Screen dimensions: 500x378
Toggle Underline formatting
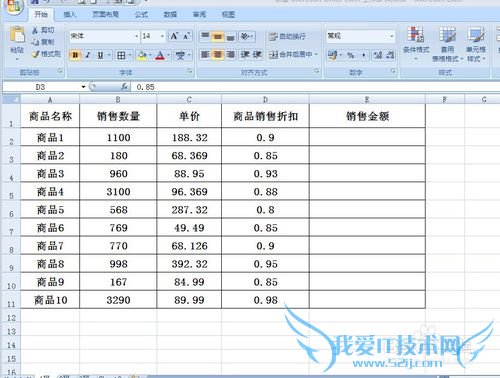click(100, 55)
